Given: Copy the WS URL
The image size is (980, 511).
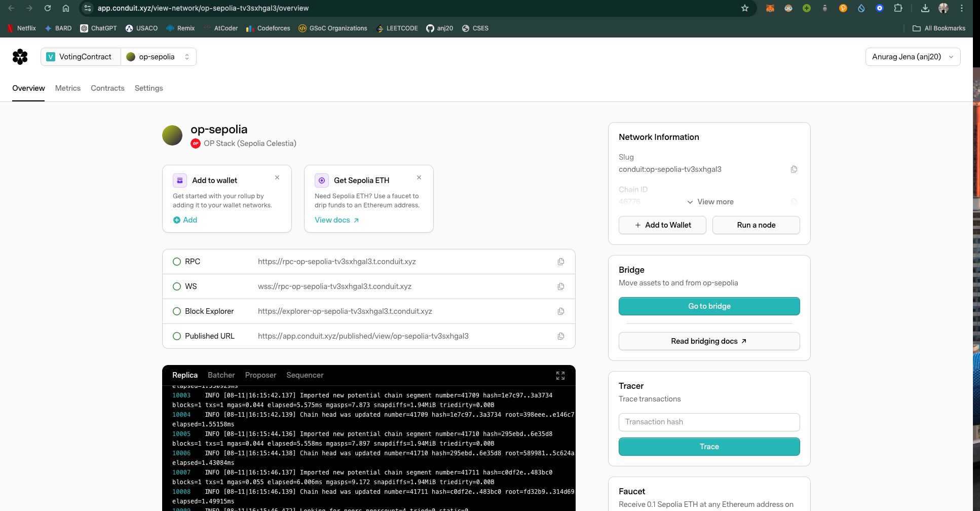Looking at the screenshot, I should pyautogui.click(x=561, y=286).
